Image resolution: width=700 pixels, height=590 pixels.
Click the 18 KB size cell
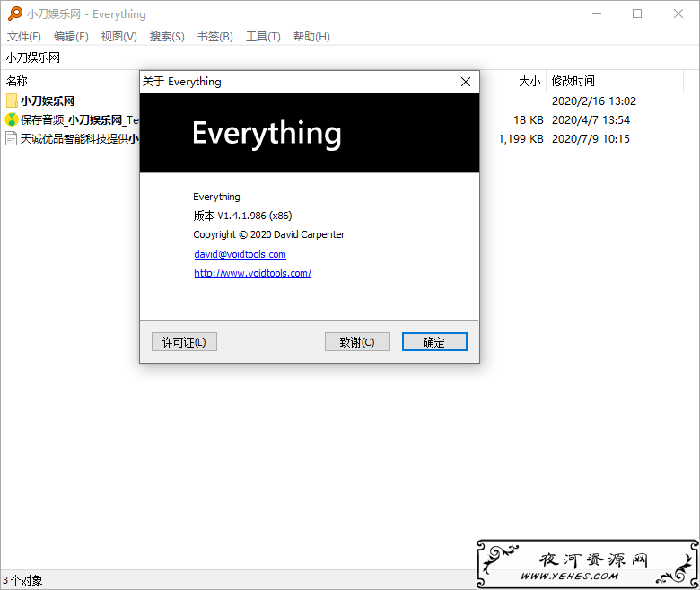(x=528, y=119)
